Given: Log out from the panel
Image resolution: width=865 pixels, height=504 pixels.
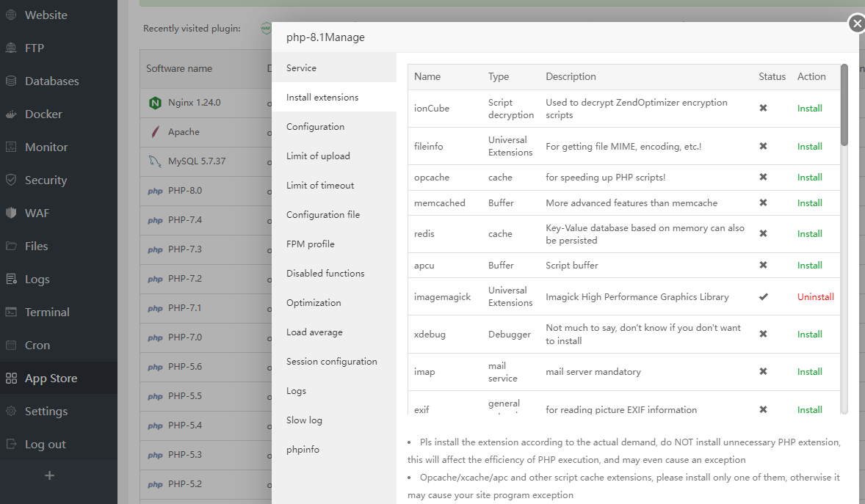Looking at the screenshot, I should click(x=45, y=445).
